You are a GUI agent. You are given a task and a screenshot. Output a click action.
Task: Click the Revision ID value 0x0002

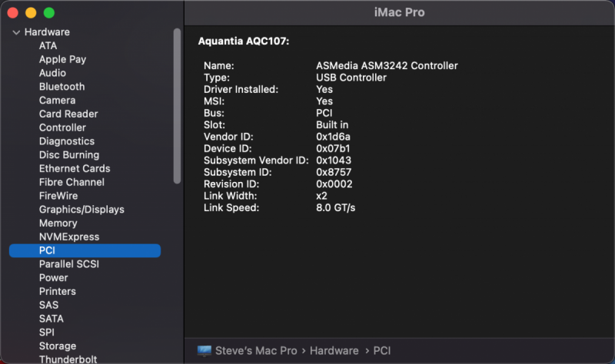coord(334,184)
